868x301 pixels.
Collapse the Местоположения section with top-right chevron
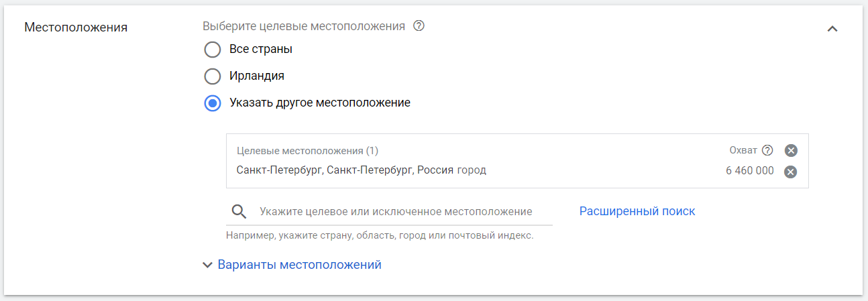[832, 29]
